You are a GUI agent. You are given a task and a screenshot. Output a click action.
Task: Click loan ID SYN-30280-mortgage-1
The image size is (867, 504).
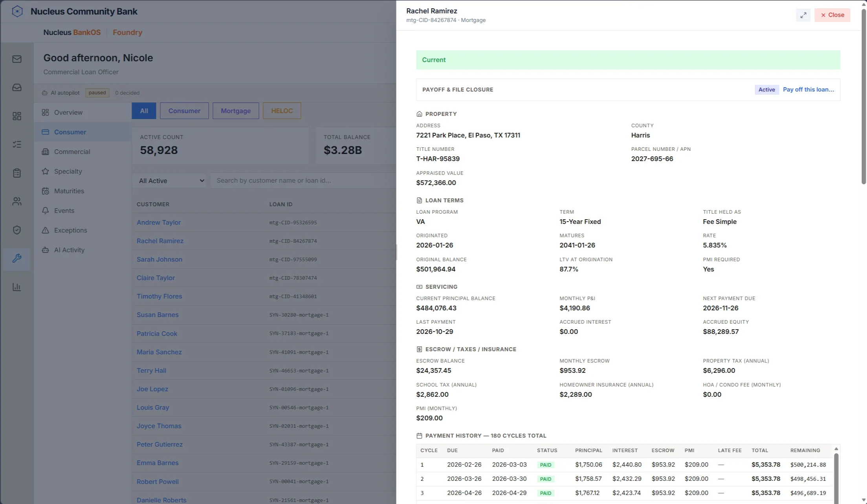299,315
